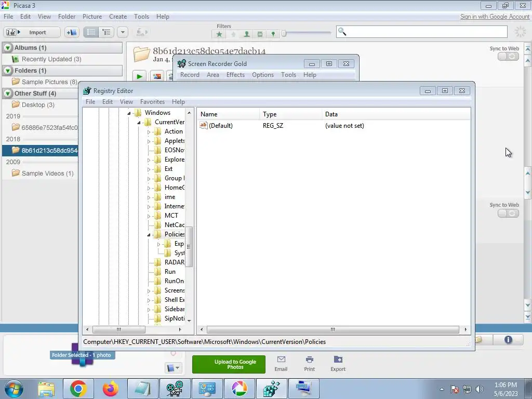Open the Record menu in Screen Recorder Gold

coord(190,75)
